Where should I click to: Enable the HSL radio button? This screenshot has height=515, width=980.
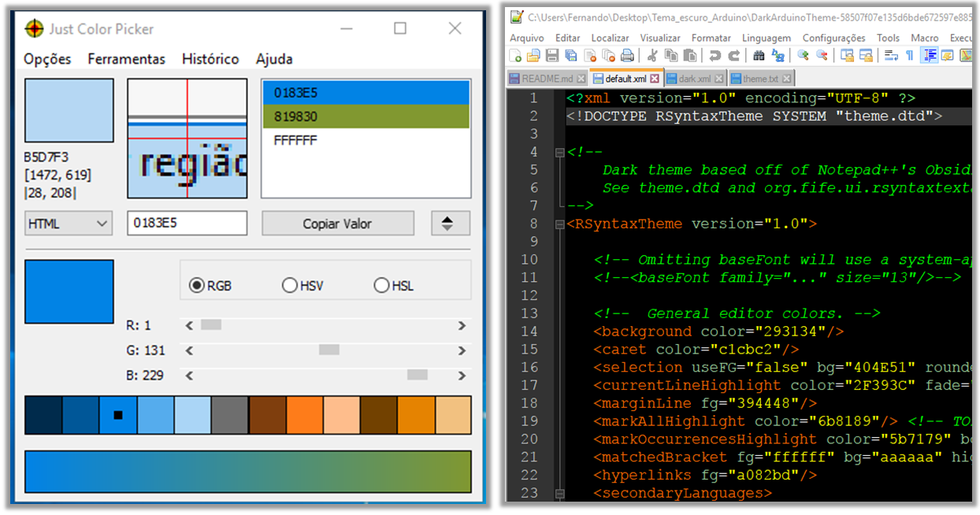(x=381, y=285)
